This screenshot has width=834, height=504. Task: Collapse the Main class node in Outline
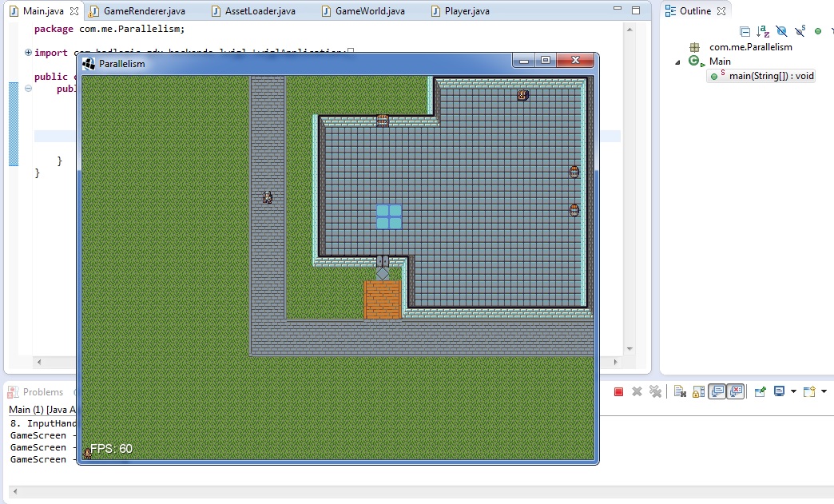(677, 62)
